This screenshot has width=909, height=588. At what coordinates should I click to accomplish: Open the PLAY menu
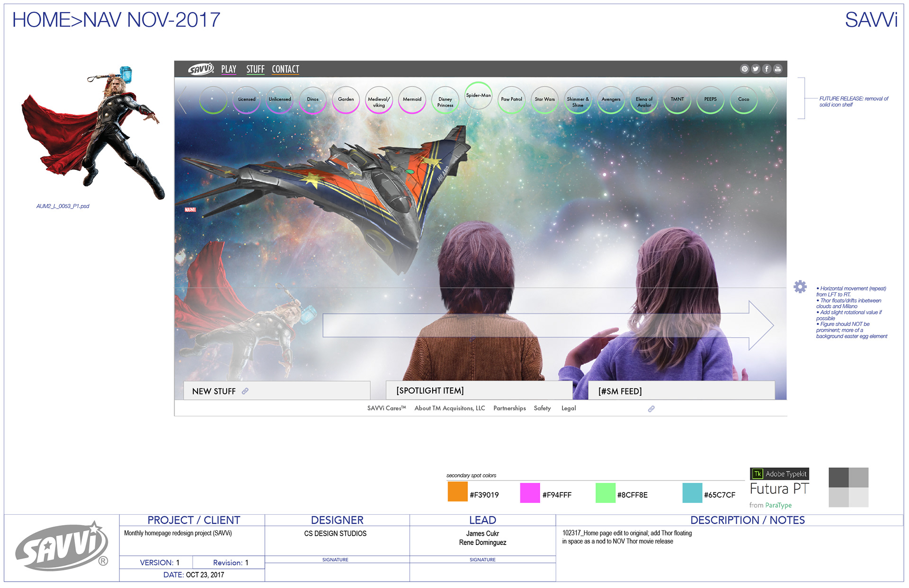229,70
